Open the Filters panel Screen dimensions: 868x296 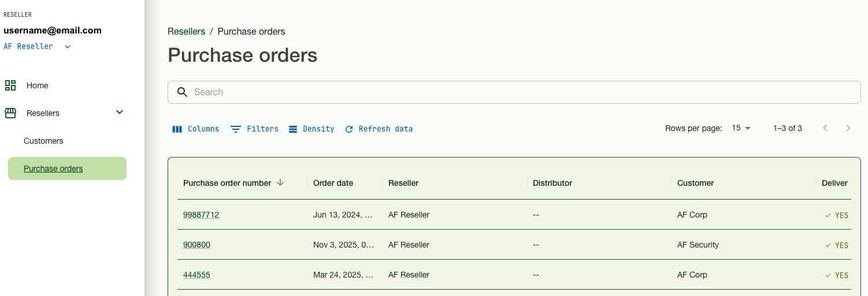254,129
